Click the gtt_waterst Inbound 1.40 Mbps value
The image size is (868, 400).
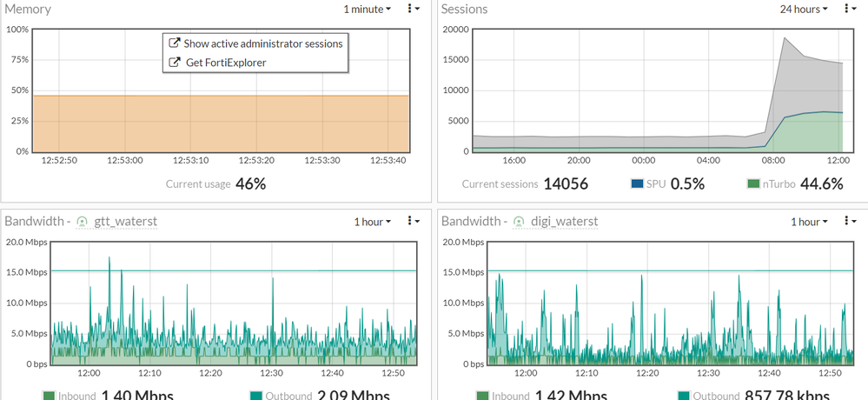[137, 396]
